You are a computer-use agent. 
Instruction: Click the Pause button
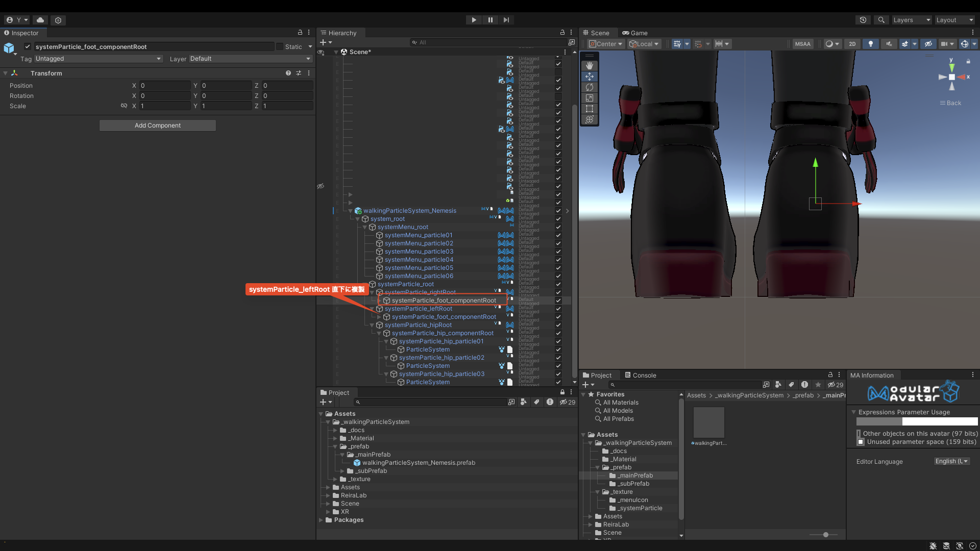click(490, 20)
